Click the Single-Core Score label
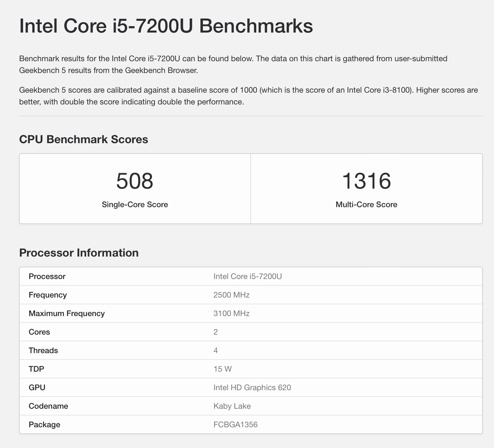The height and width of the screenshot is (448, 494). click(135, 205)
